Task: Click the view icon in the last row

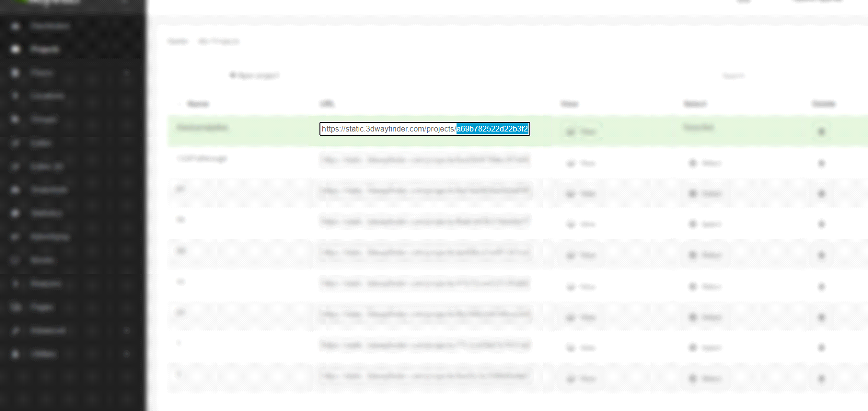Action: pos(571,378)
